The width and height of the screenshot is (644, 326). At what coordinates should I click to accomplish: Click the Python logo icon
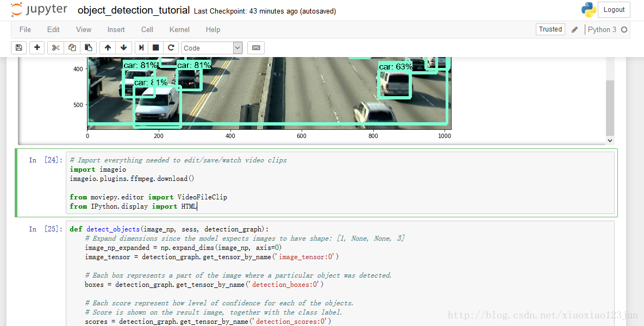pyautogui.click(x=589, y=10)
